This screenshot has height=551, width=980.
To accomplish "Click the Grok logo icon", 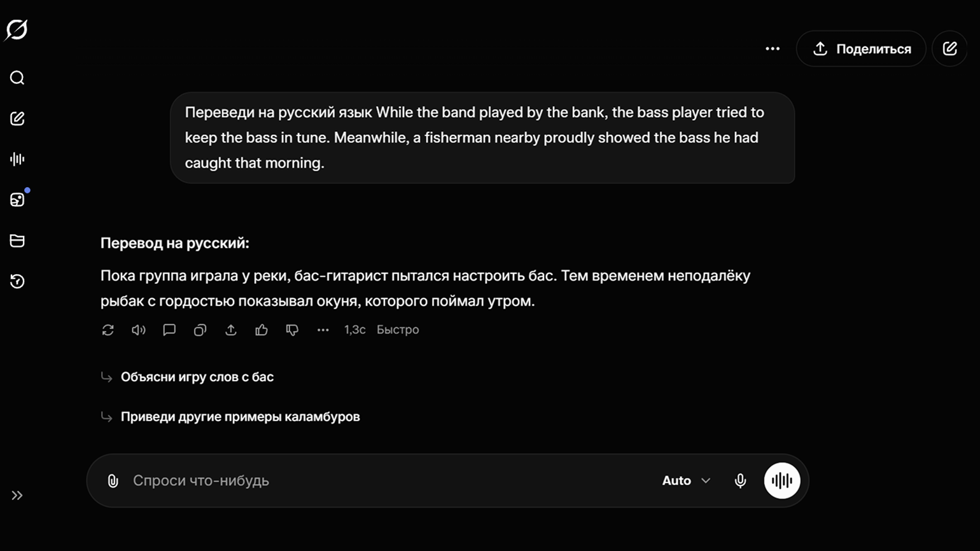I will coord(17,29).
